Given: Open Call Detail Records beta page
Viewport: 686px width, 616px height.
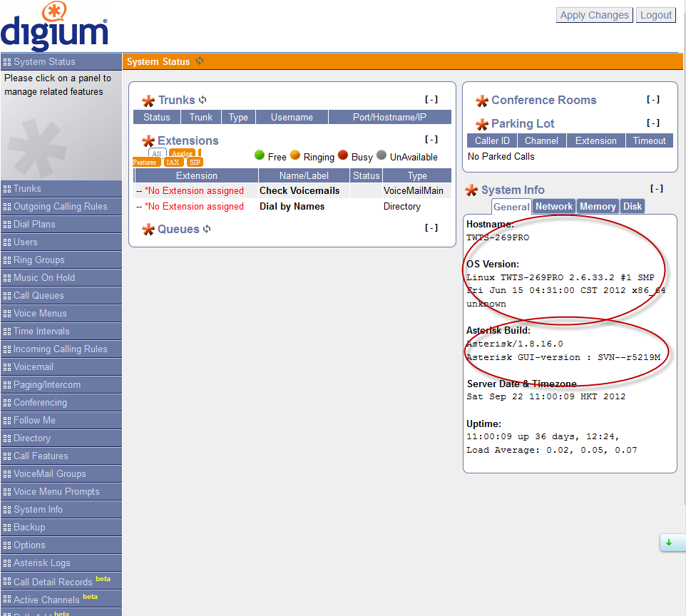Looking at the screenshot, I should pyautogui.click(x=61, y=582).
